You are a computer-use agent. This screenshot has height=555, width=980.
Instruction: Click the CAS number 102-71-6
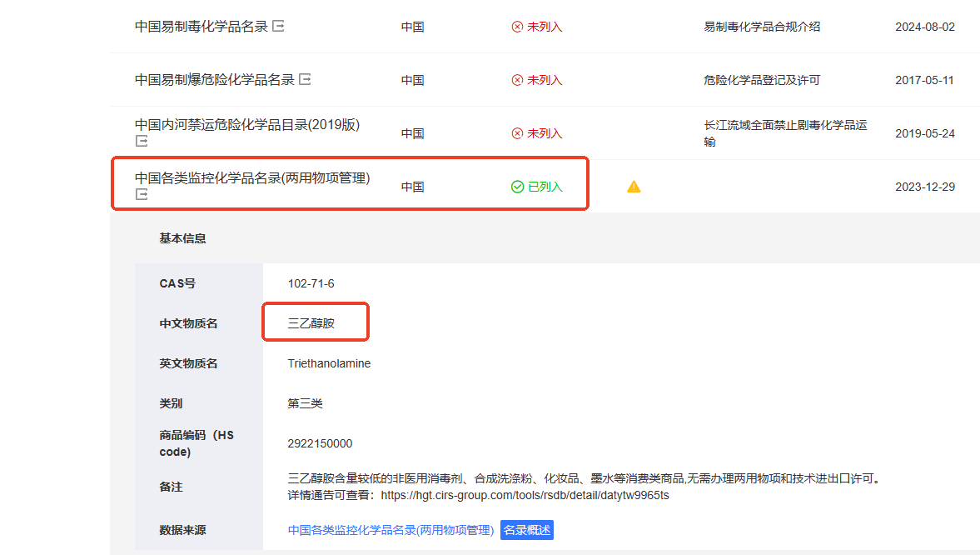pos(311,283)
